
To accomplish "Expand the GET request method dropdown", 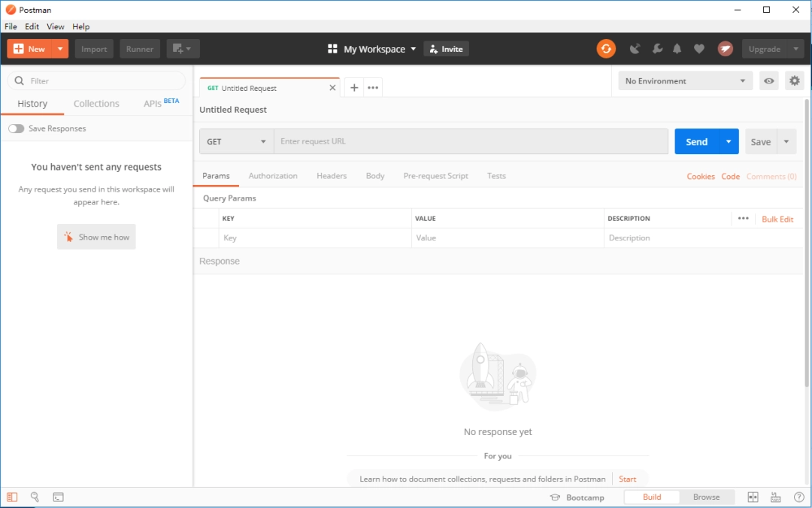I will (x=235, y=141).
